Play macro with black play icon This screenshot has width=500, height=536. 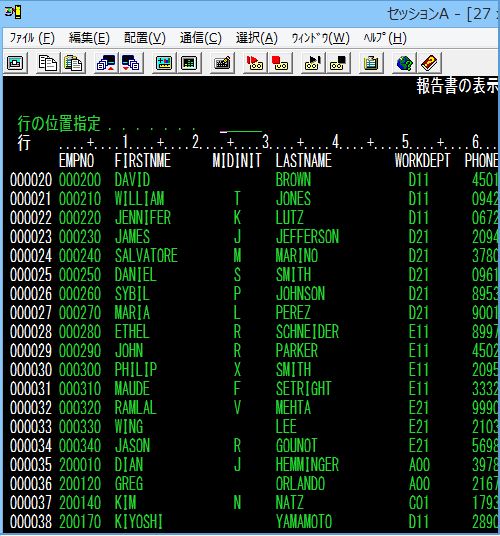coord(313,63)
